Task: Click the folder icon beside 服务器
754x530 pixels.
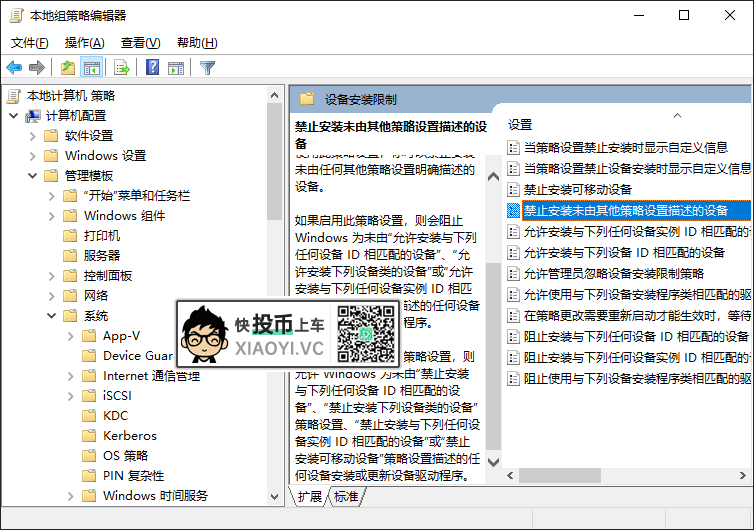Action: point(70,255)
